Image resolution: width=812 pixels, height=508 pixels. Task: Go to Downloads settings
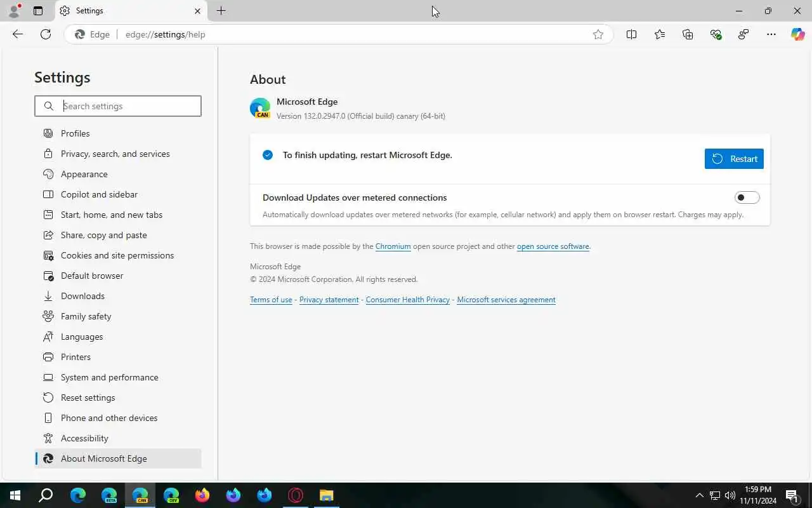pyautogui.click(x=118, y=296)
